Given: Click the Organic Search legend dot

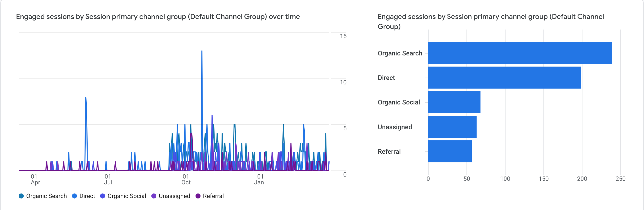Looking at the screenshot, I should (21, 196).
